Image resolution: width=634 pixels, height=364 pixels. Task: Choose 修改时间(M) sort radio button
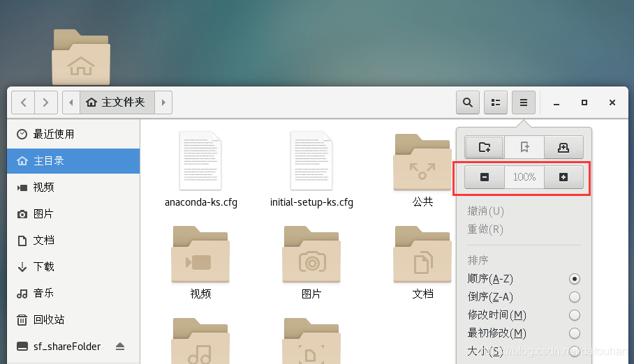tap(575, 315)
